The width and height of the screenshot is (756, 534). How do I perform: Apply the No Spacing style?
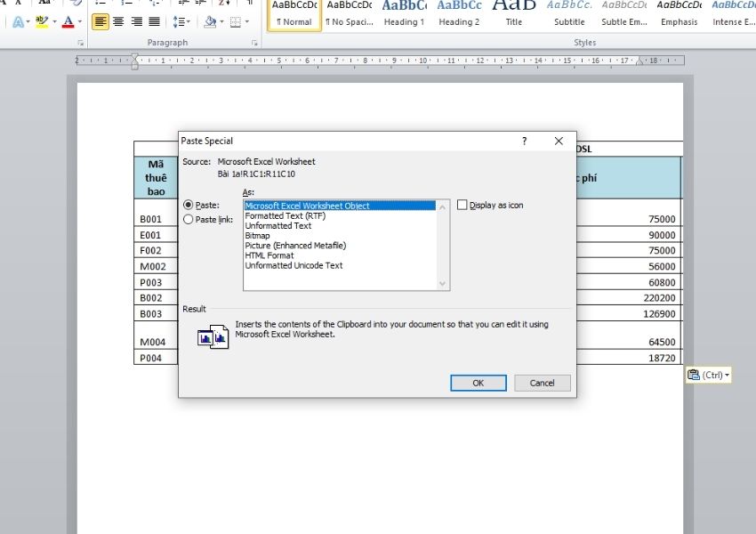point(350,14)
